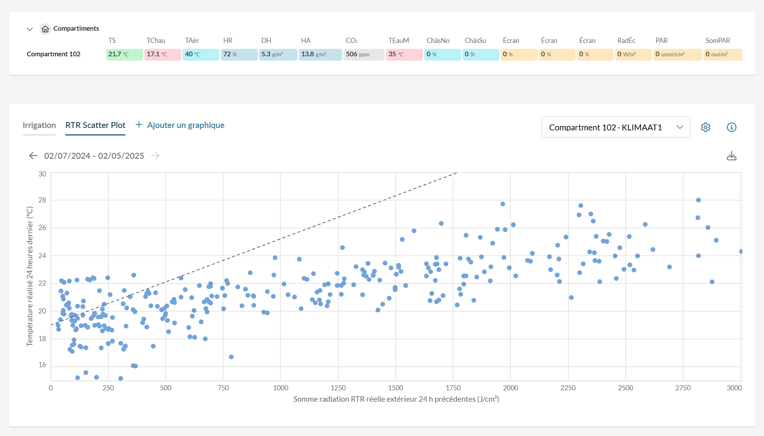Click the Compartiments house icon
This screenshot has height=436, width=764.
45,29
